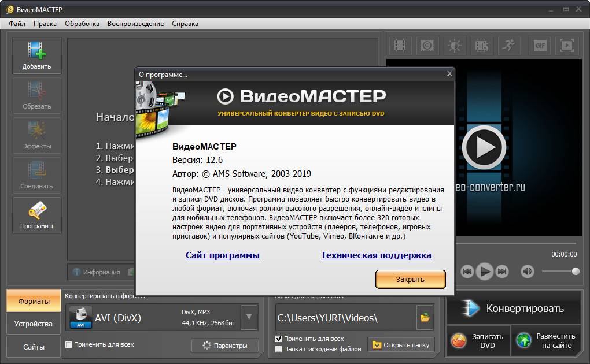The image size is (590, 364).
Task: Uncheck Применить для всех under save folder
Action: (278, 339)
